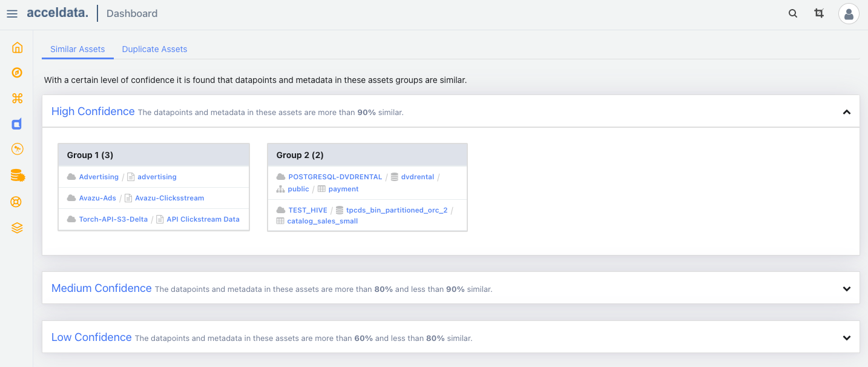Go to Home via sidebar house icon
The image size is (868, 367).
(x=17, y=48)
